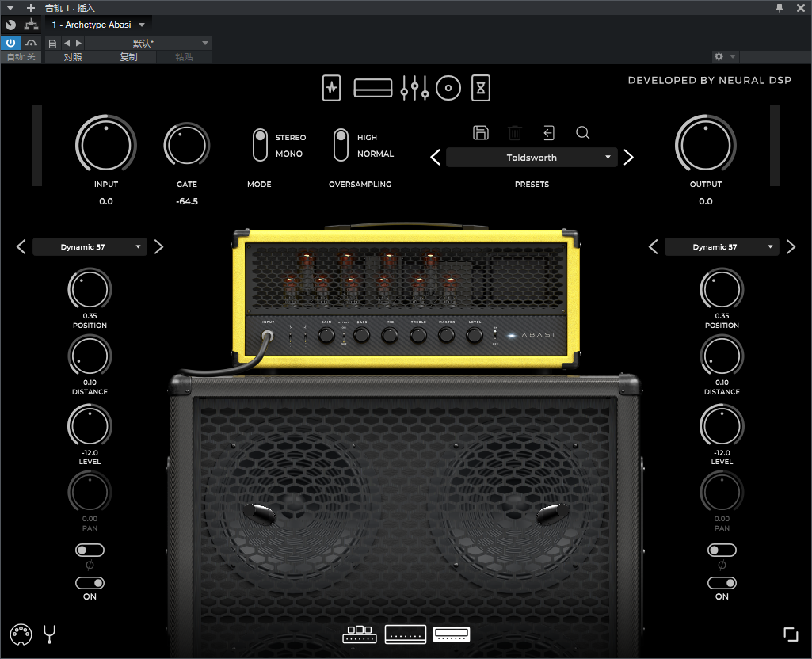The image size is (812, 659).
Task: Click the preset file document icon
Action: [52, 44]
